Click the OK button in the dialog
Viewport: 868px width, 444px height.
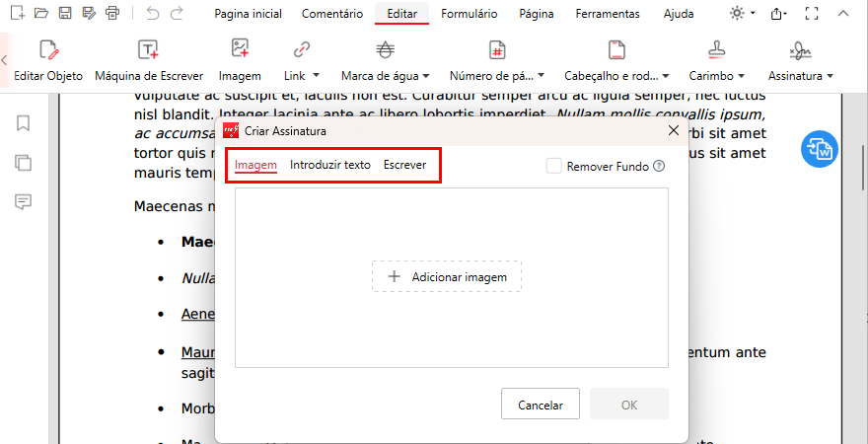(629, 404)
